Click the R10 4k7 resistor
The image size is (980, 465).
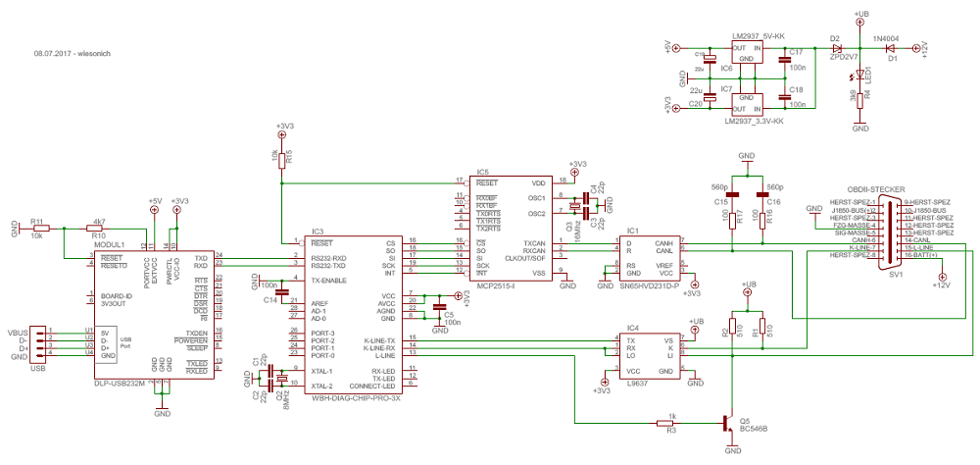[98, 229]
